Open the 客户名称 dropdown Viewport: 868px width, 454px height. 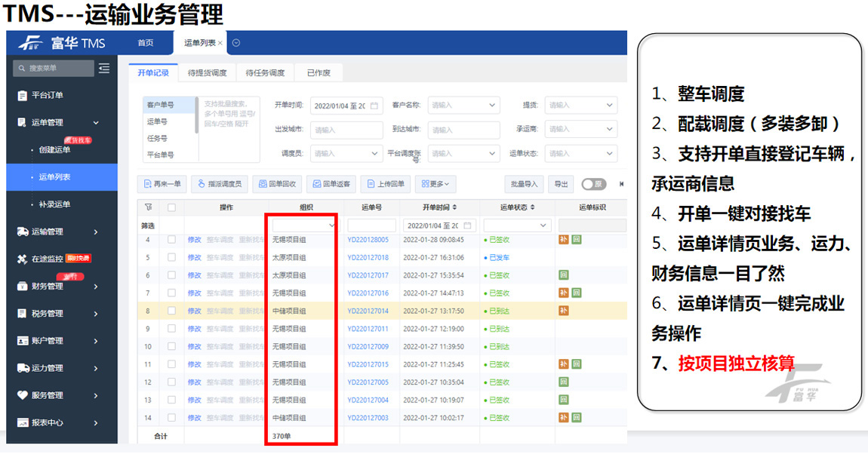463,106
